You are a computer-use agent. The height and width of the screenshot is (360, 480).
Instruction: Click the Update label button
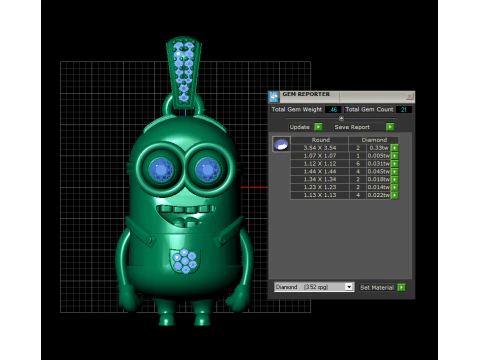pos(299,127)
